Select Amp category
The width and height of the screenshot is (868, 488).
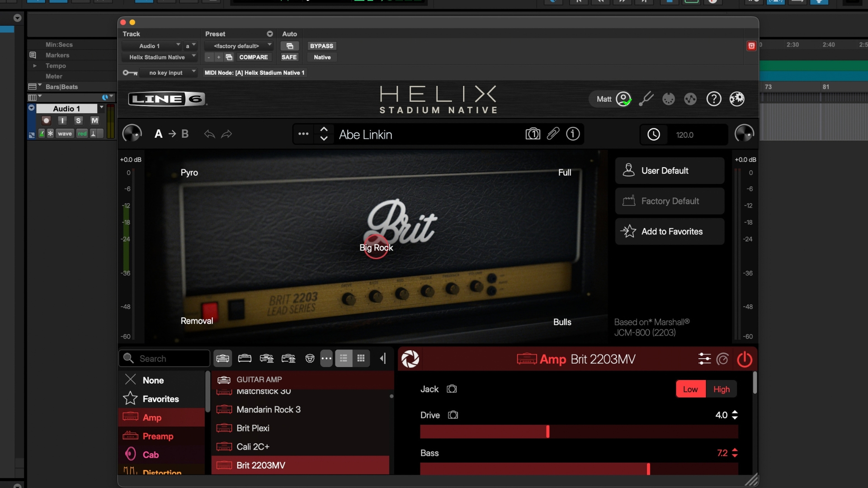pyautogui.click(x=162, y=418)
